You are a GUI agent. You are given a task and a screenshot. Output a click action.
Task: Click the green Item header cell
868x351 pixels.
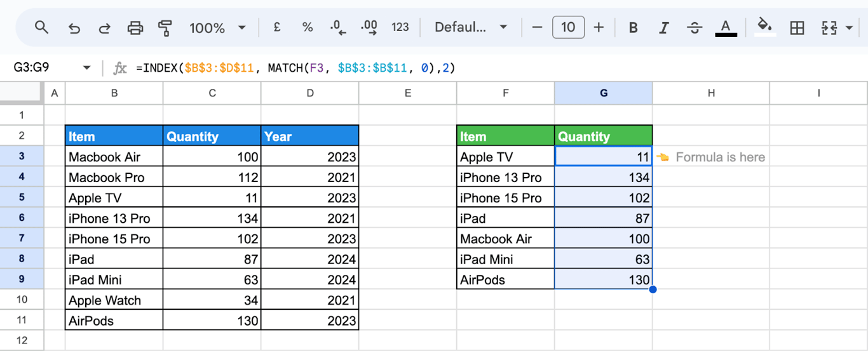(x=506, y=136)
